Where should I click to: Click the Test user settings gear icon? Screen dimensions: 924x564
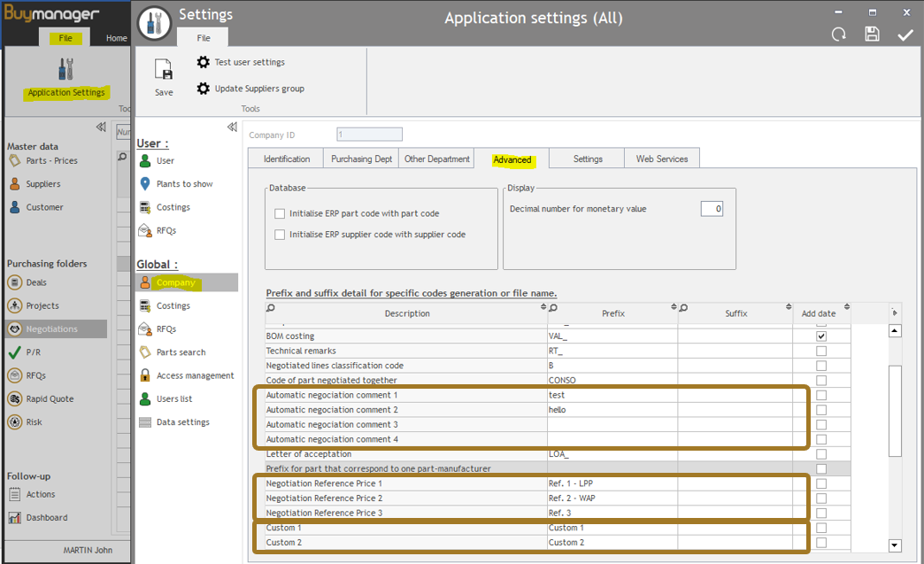[x=204, y=62]
